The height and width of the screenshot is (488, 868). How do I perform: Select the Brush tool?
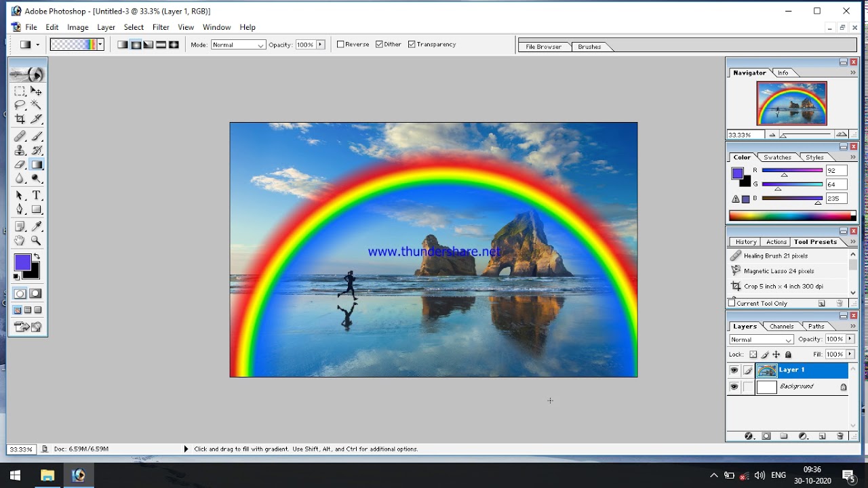point(36,136)
